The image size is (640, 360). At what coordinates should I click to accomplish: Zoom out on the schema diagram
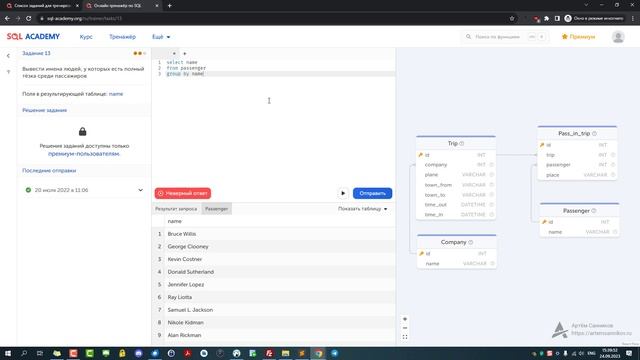405,328
